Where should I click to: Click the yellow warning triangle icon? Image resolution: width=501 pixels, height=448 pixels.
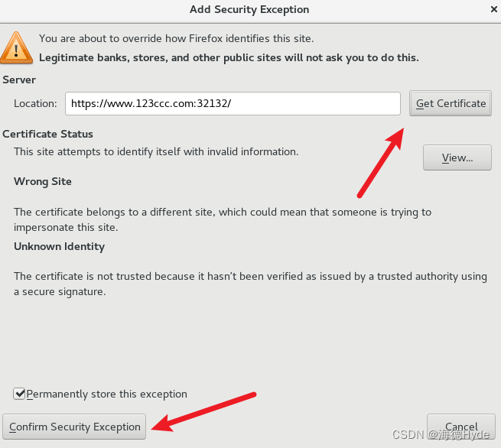tap(16, 48)
